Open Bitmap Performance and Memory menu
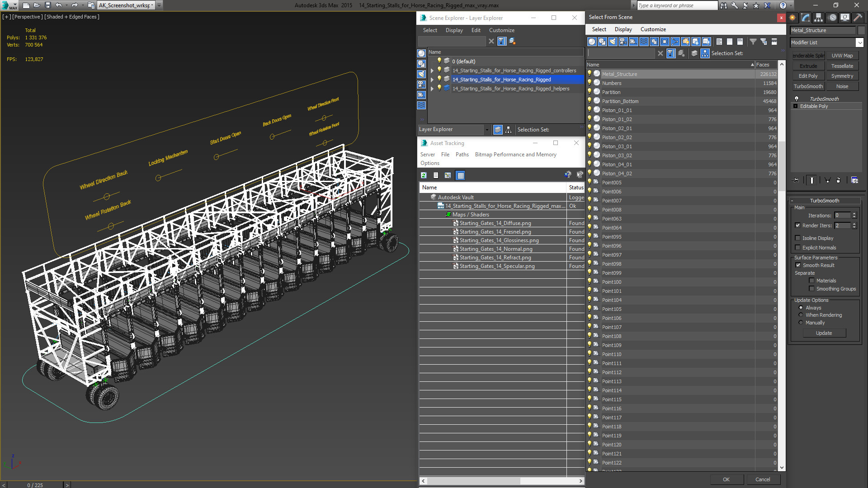868x488 pixels. (515, 155)
